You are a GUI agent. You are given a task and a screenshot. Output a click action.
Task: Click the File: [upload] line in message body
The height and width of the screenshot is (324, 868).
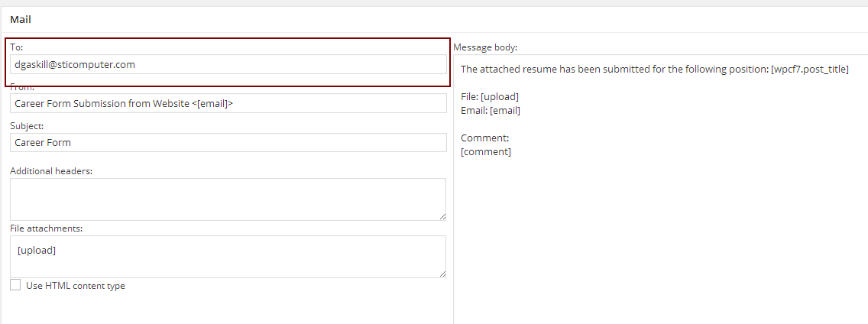click(490, 97)
